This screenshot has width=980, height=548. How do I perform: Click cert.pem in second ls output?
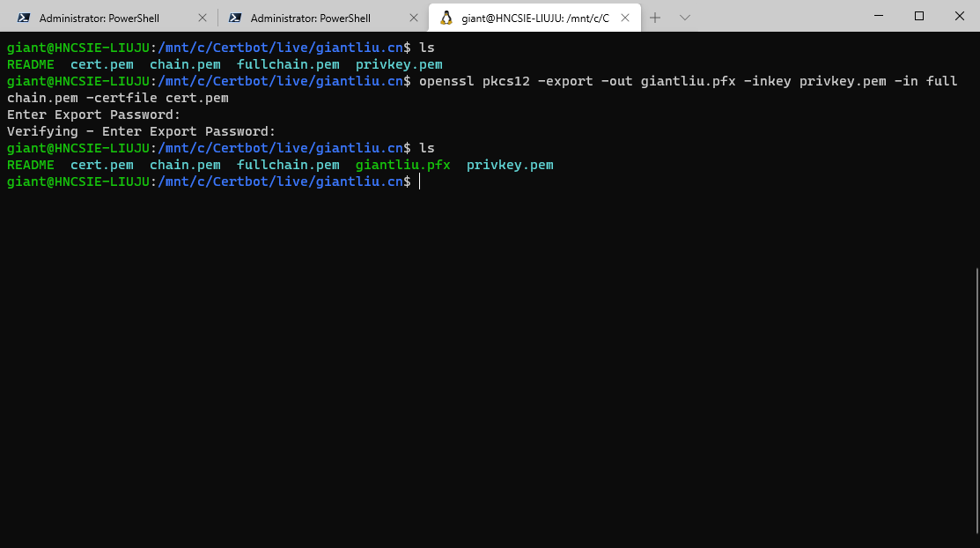click(102, 165)
